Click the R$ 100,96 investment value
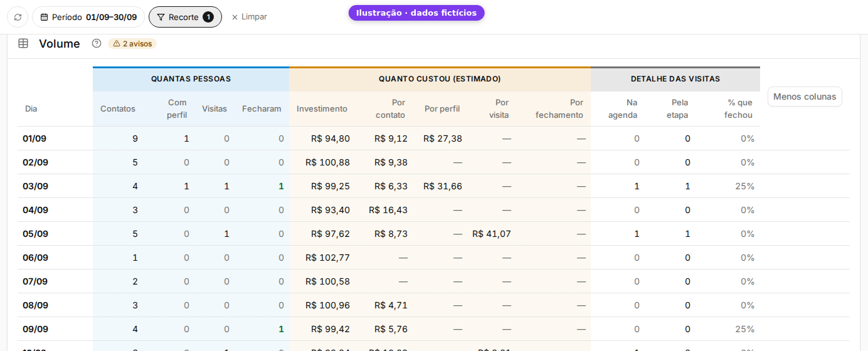The width and height of the screenshot is (868, 351). [x=328, y=305]
